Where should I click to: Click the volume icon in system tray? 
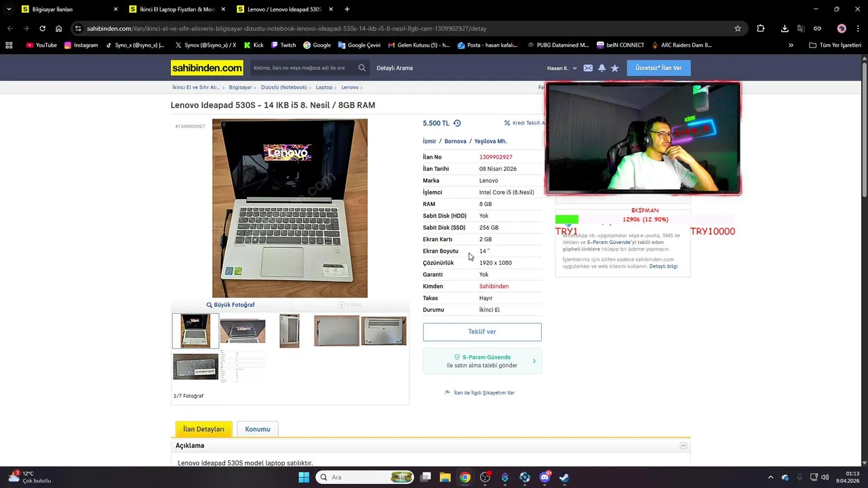825,477
